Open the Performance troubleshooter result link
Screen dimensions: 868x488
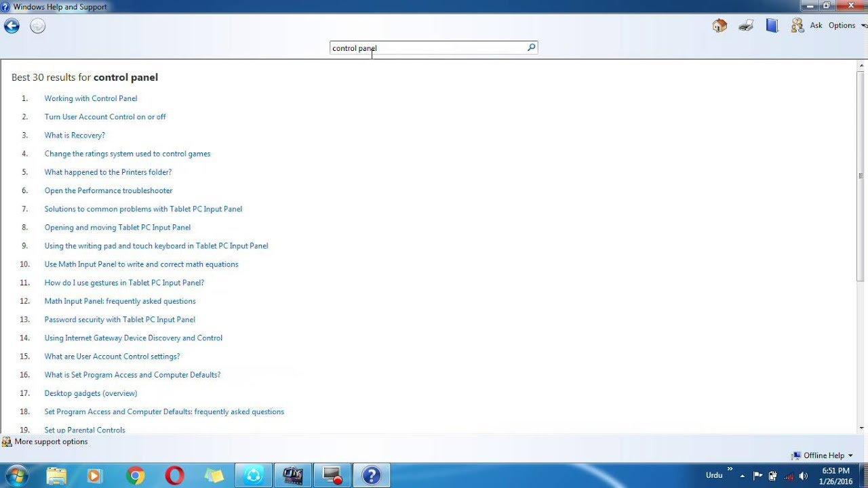(x=108, y=190)
